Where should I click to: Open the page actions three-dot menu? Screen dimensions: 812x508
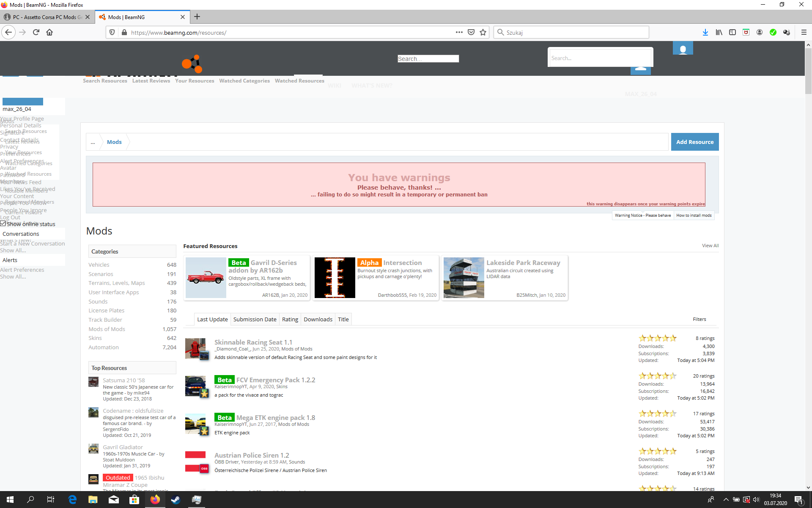[459, 32]
